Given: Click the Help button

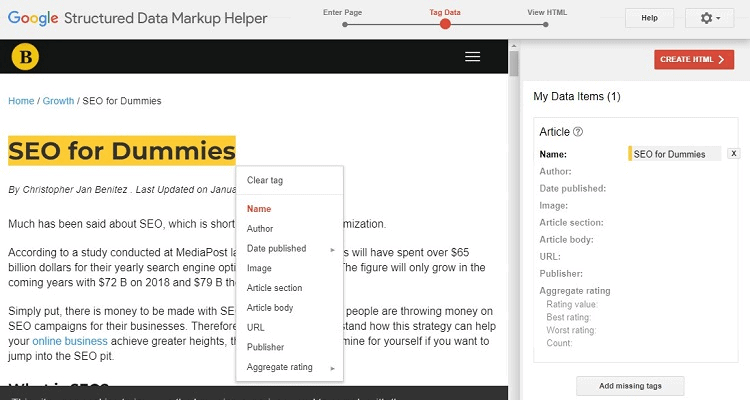Looking at the screenshot, I should point(649,18).
